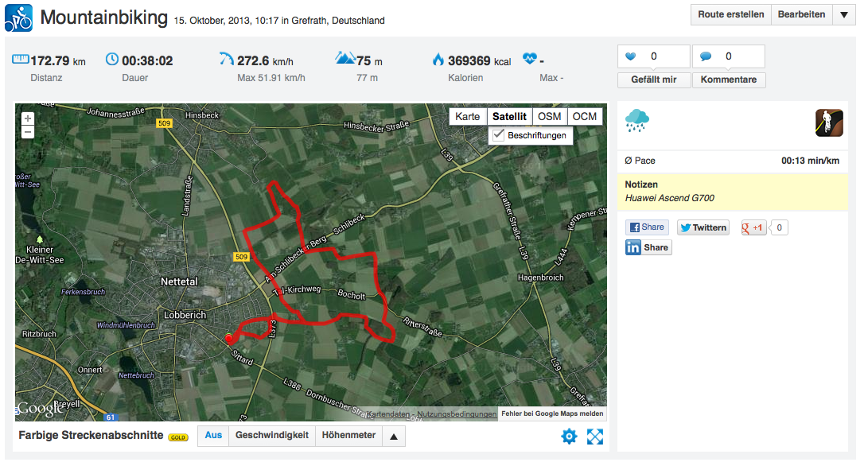Open dropdown arrow next to Bearbeiten
Screen dimensions: 868x462
[x=843, y=15]
